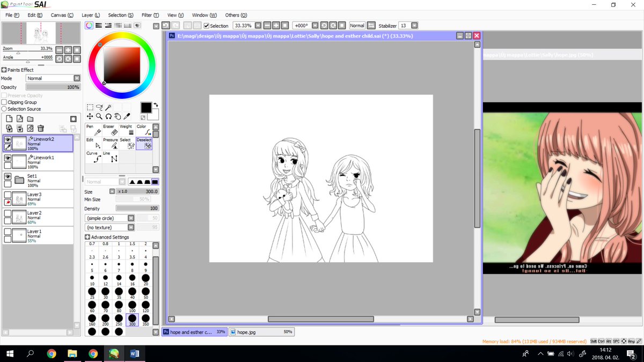Image resolution: width=644 pixels, height=362 pixels.
Task: Expand the Advanced Settings section
Action: 87,237
